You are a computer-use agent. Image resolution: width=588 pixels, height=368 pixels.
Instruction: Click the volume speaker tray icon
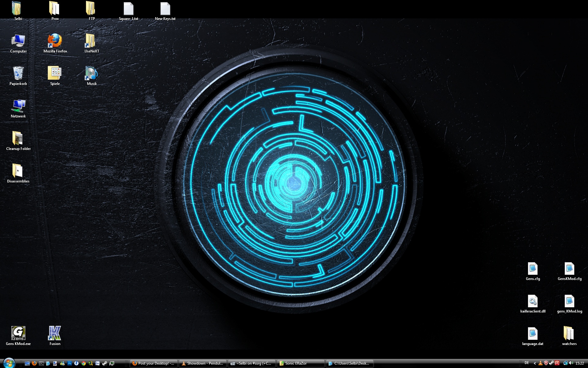click(x=571, y=363)
